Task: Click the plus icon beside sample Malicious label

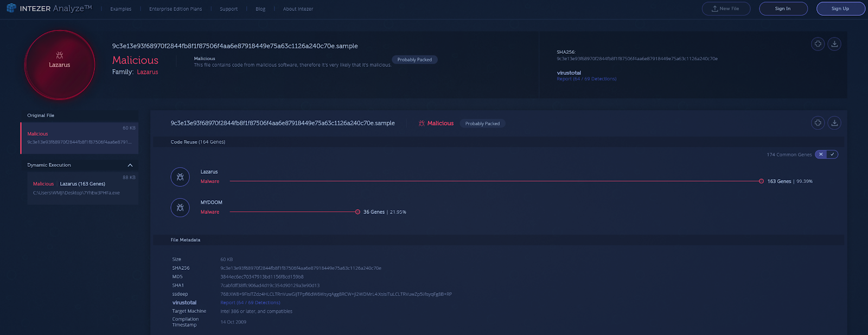Action: point(818,123)
